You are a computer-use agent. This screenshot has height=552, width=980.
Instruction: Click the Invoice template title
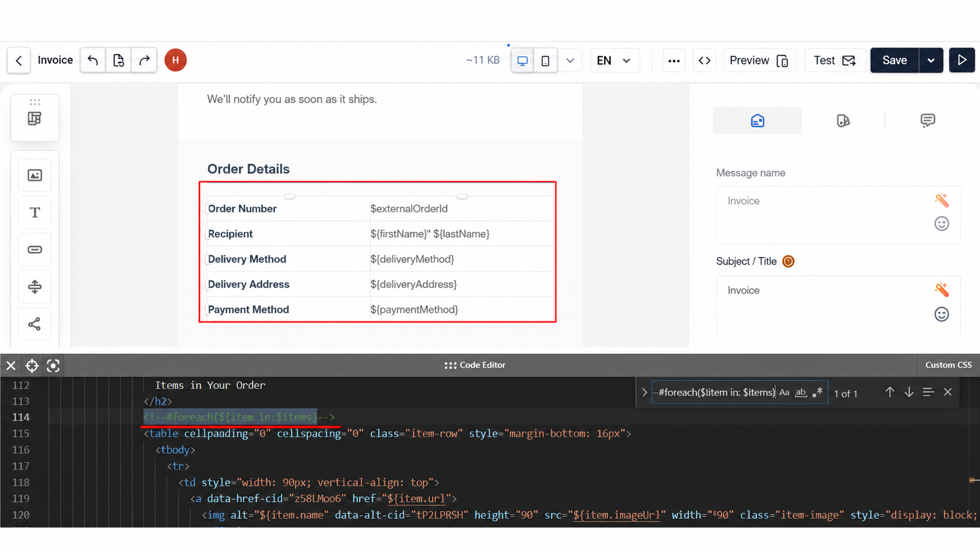coord(55,60)
